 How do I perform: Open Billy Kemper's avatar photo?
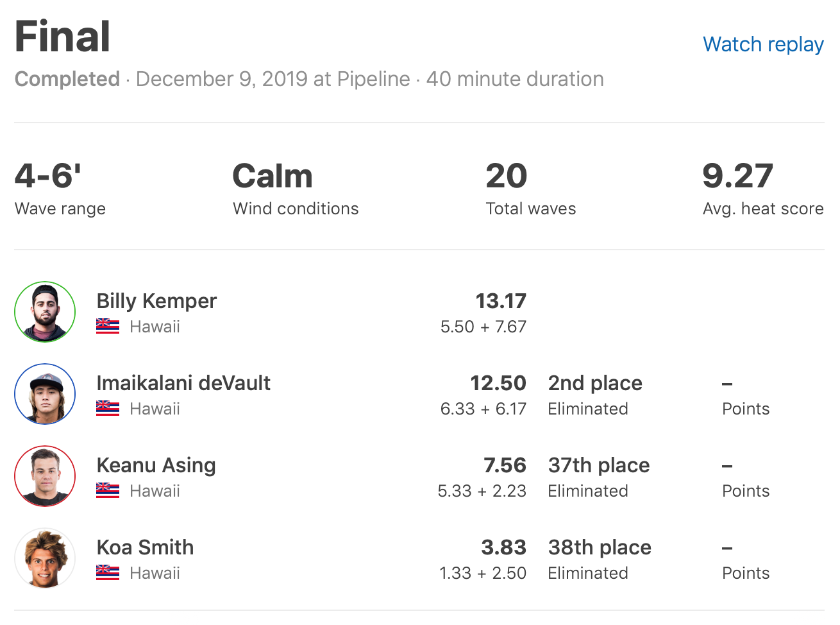point(45,312)
